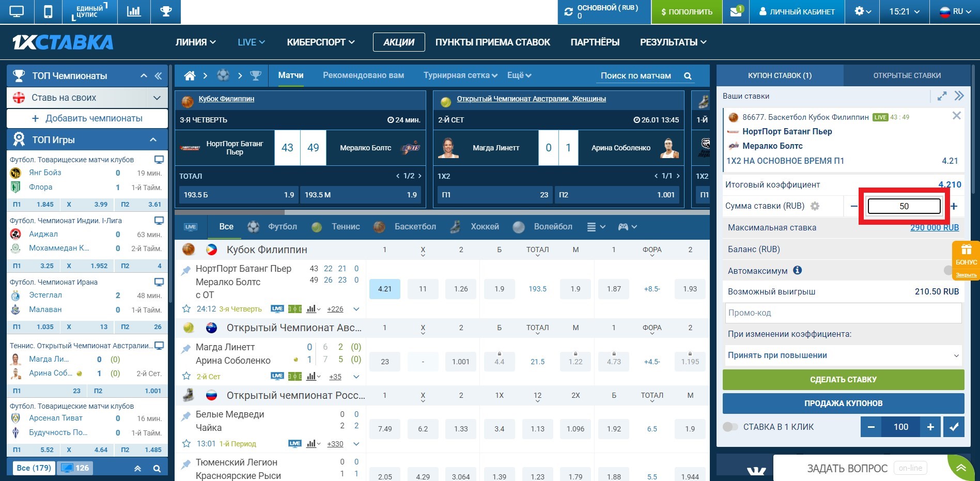Open the bet slip settings gear
This screenshot has height=481, width=980.
click(815, 206)
